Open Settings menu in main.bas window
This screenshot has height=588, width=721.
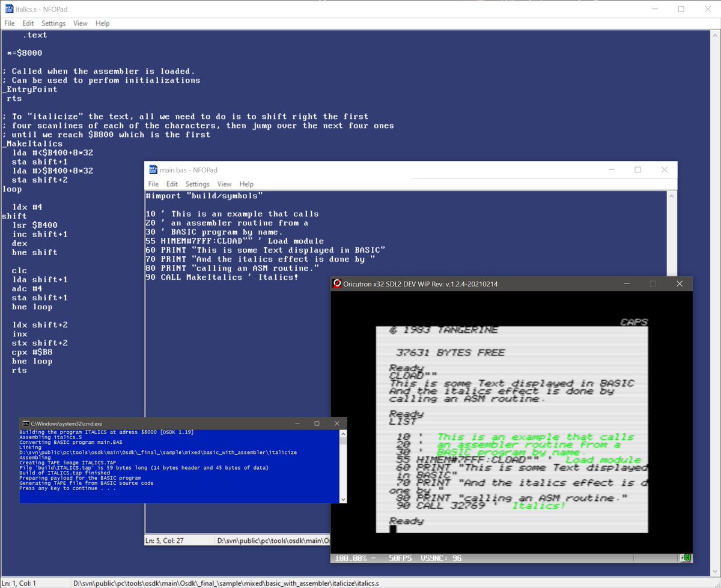(x=198, y=184)
